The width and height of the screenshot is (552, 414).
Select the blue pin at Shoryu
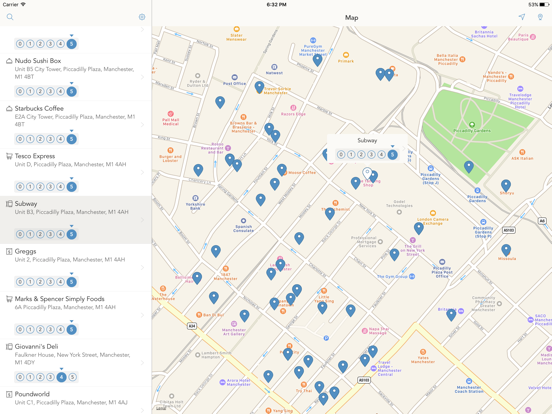(x=506, y=185)
